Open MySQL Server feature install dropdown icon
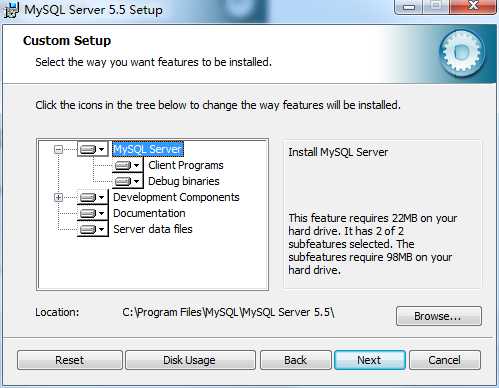Screen dimensions: 499x388 click(x=93, y=149)
